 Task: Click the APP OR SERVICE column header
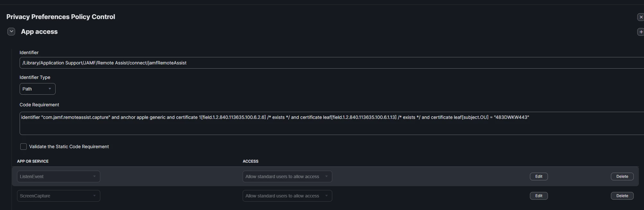click(x=33, y=161)
